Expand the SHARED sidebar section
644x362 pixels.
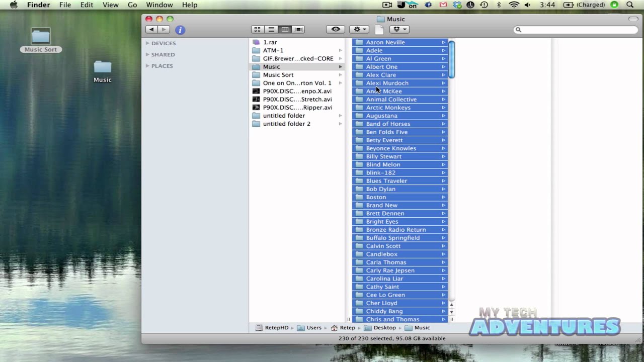(148, 54)
